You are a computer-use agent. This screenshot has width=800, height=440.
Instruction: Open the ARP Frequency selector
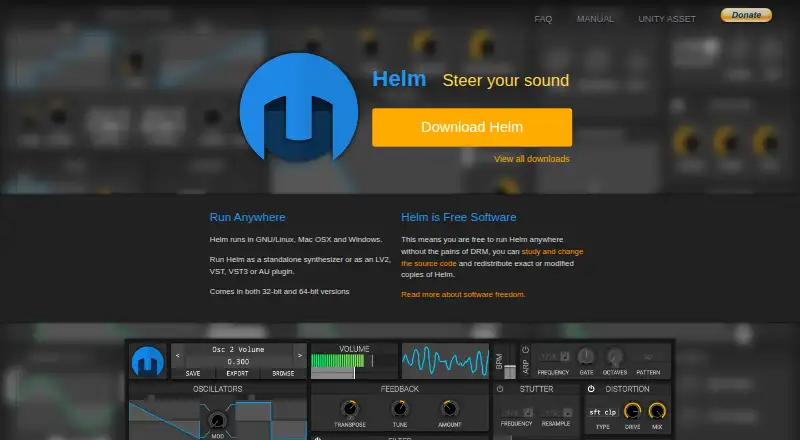(555, 356)
